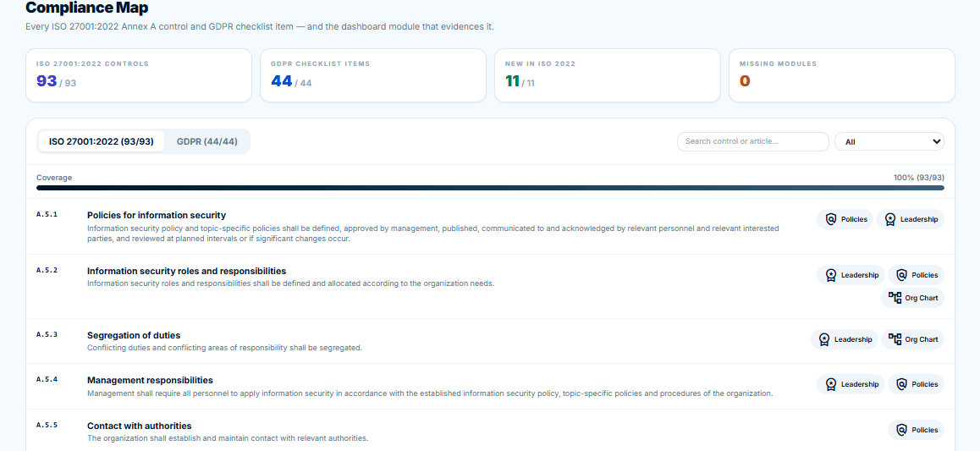This screenshot has height=451, width=980.
Task: Open Leadership module chip in A.5.1 row
Action: [910, 219]
